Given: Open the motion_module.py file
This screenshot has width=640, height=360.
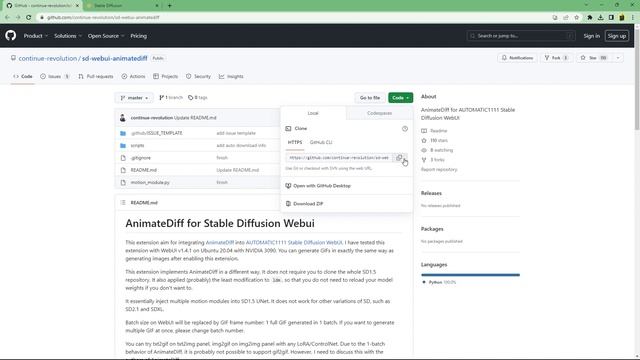Looking at the screenshot, I should pos(150,182).
